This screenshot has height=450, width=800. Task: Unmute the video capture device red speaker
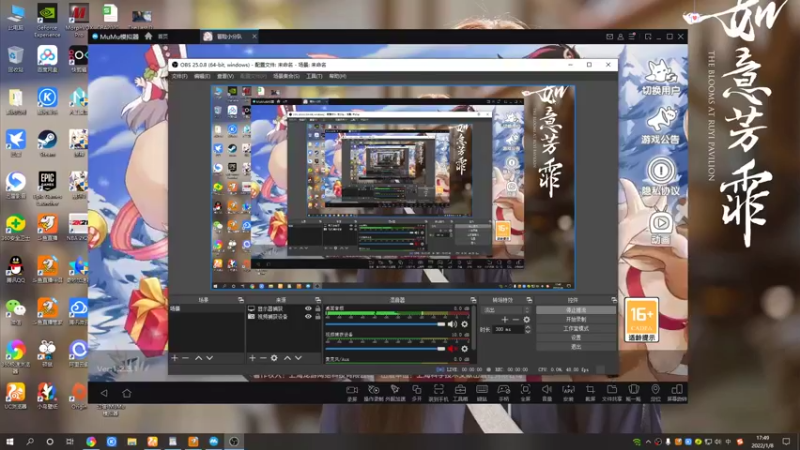click(453, 349)
